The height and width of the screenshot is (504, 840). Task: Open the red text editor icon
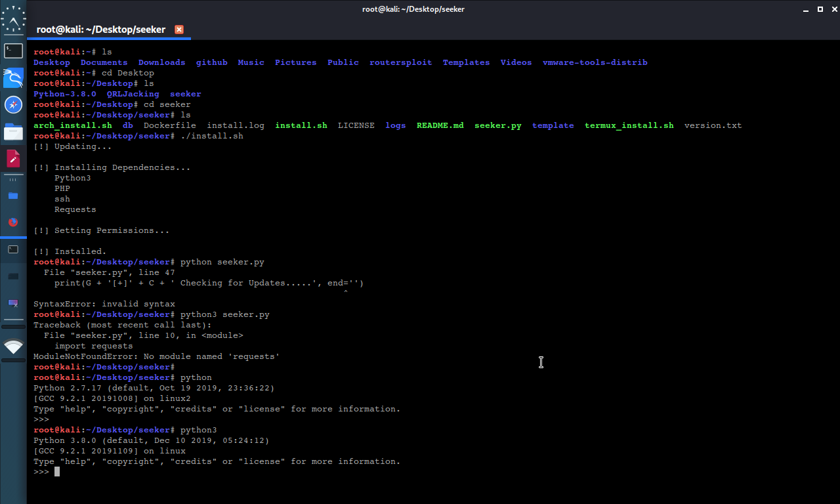click(13, 157)
